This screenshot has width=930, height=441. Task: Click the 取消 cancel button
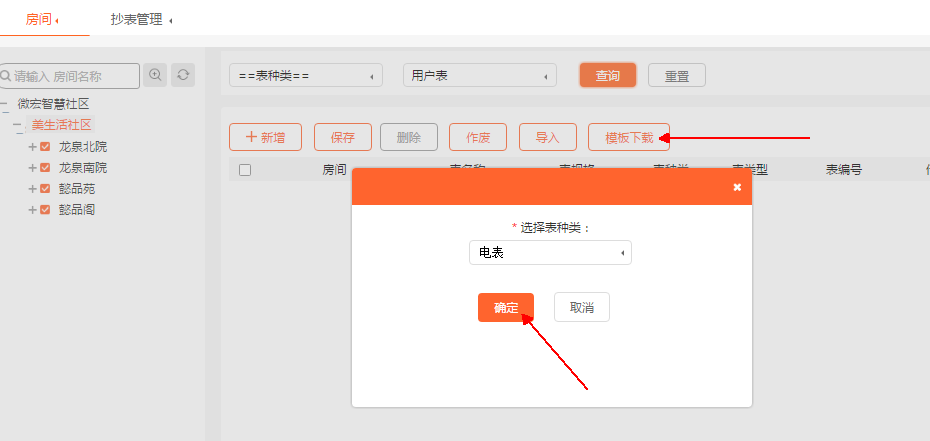(x=582, y=308)
